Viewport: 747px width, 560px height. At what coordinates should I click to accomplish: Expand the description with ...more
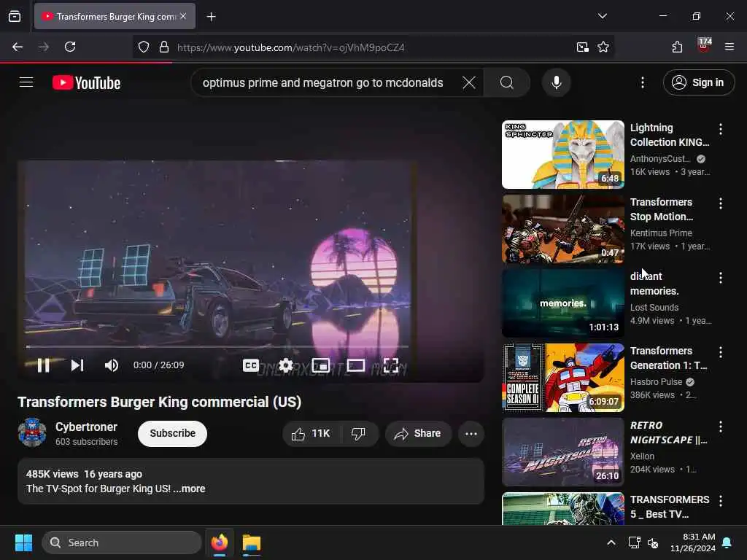click(x=190, y=489)
